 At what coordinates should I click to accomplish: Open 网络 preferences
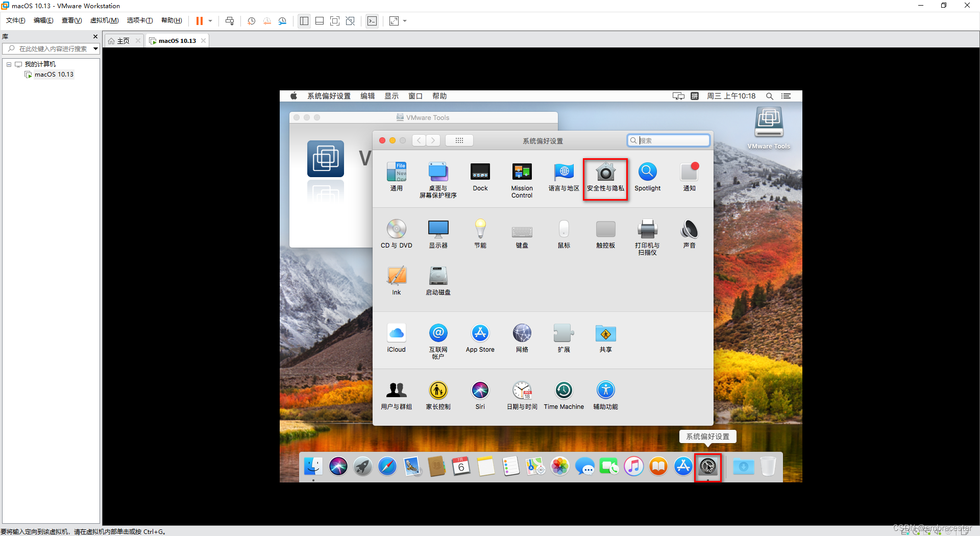click(522, 338)
